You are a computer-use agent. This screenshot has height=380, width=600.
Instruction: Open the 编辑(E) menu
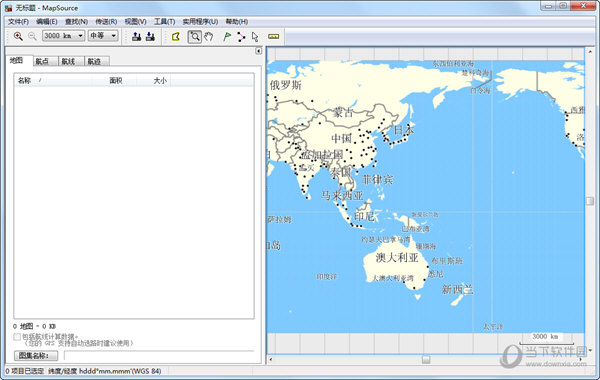click(47, 22)
